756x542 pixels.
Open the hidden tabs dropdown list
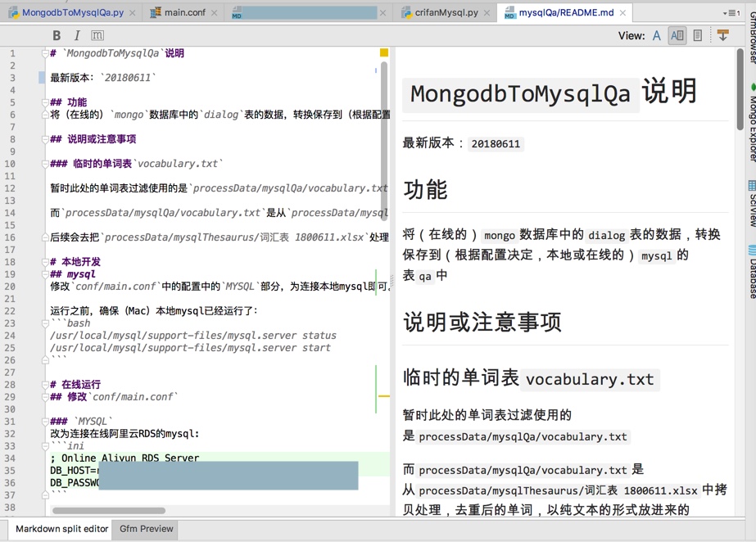pos(731,13)
